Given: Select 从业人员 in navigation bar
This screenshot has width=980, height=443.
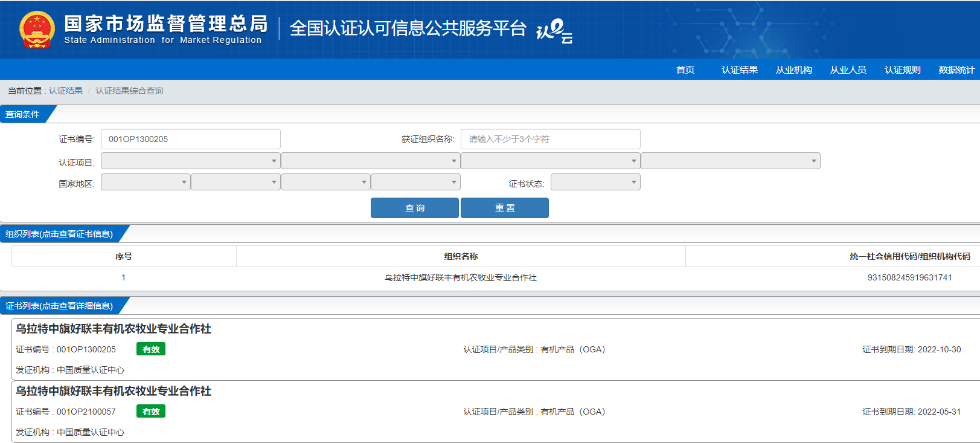Looking at the screenshot, I should coord(848,70).
